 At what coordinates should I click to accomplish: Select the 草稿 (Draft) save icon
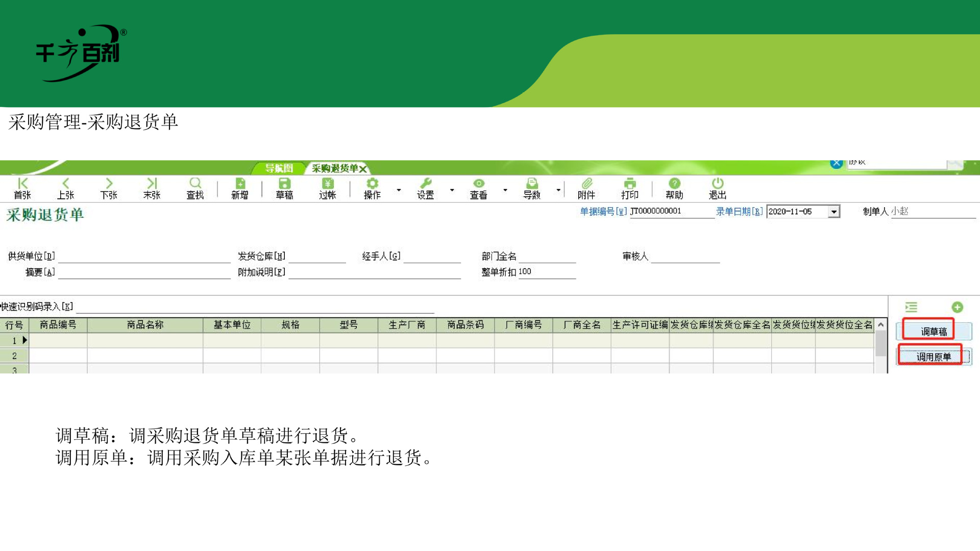(x=284, y=188)
